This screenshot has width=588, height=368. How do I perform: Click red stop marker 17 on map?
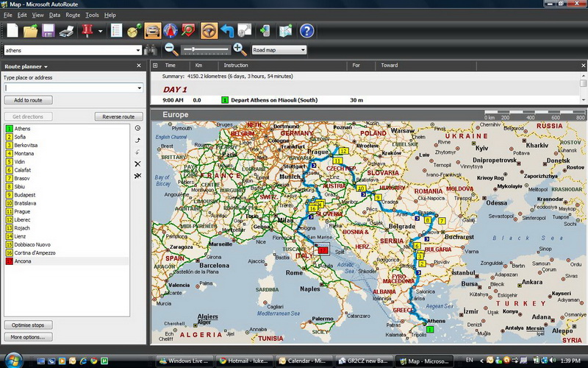(x=323, y=250)
